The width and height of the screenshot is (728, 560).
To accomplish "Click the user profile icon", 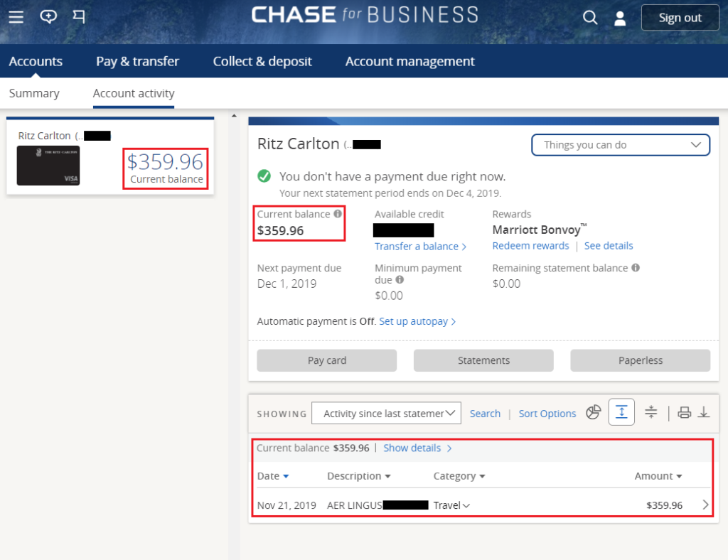I will 620,18.
